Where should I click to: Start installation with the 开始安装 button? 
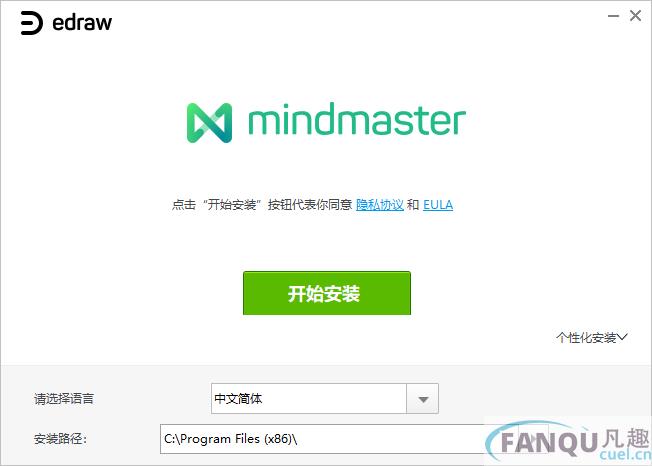[x=327, y=293]
